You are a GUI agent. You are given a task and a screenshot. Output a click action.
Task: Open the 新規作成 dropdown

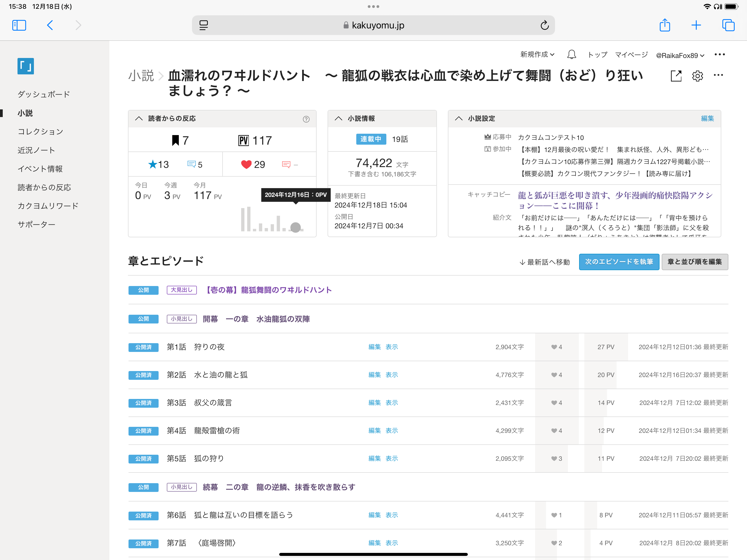click(x=537, y=55)
